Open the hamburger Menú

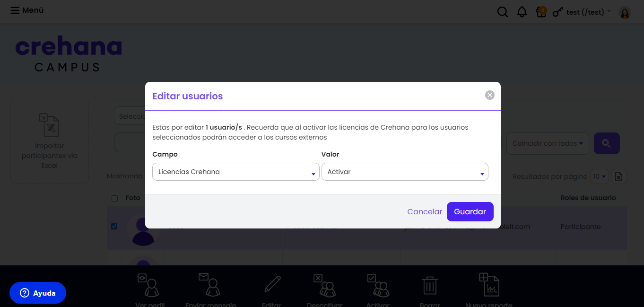pyautogui.click(x=27, y=10)
